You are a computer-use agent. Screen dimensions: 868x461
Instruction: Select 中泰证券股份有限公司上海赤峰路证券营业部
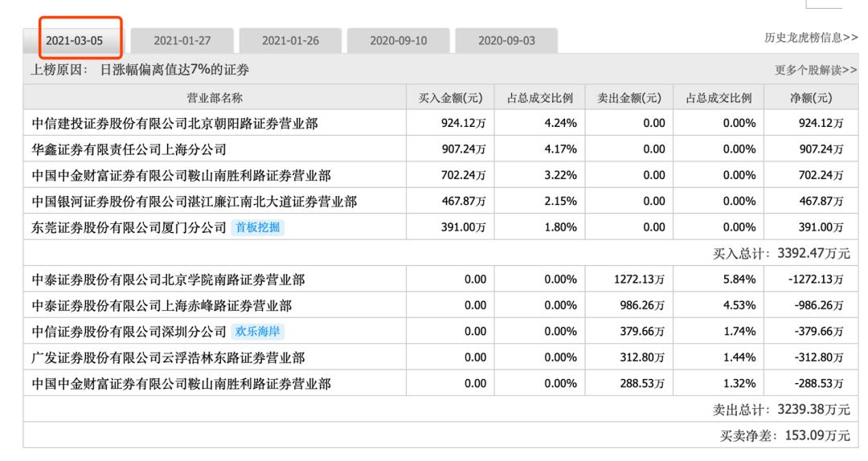coord(162,305)
